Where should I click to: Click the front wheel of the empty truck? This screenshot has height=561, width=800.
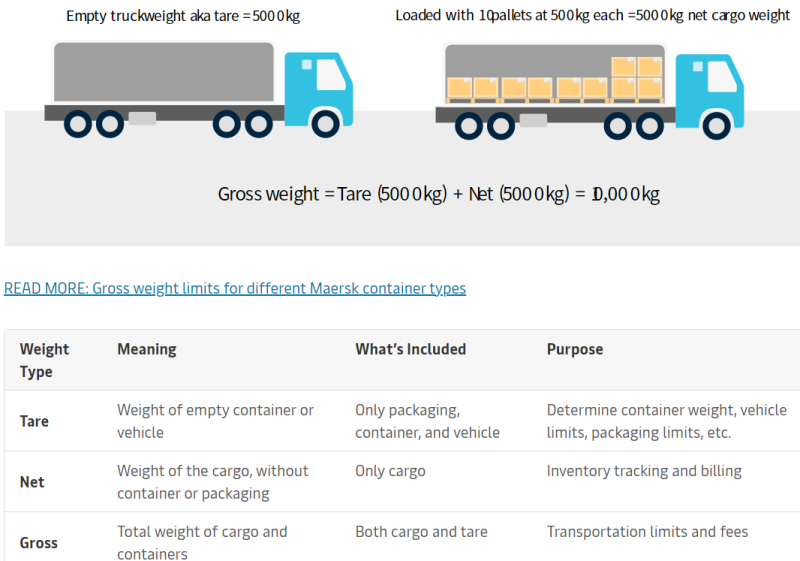(x=326, y=123)
